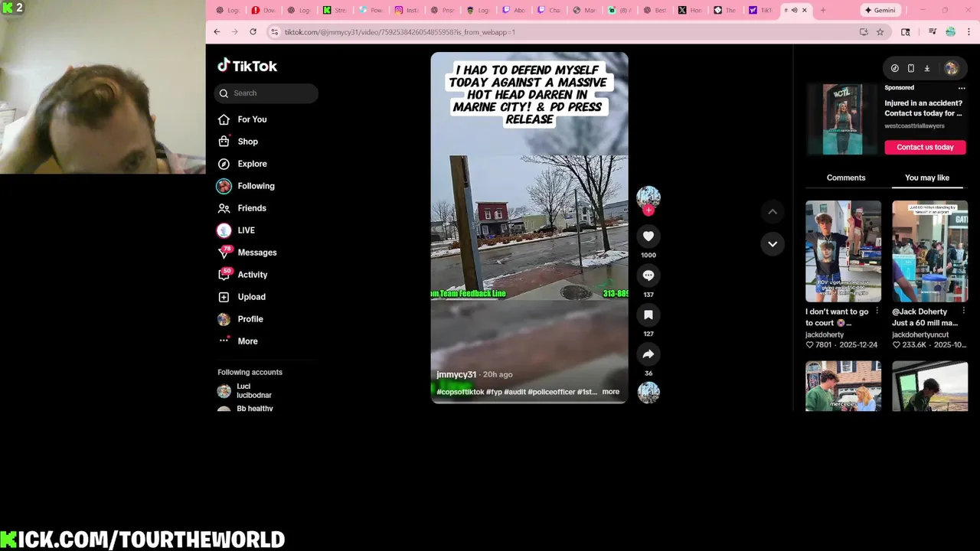980x551 pixels.
Task: Click the jackdohertyuncut username
Action: [920, 334]
